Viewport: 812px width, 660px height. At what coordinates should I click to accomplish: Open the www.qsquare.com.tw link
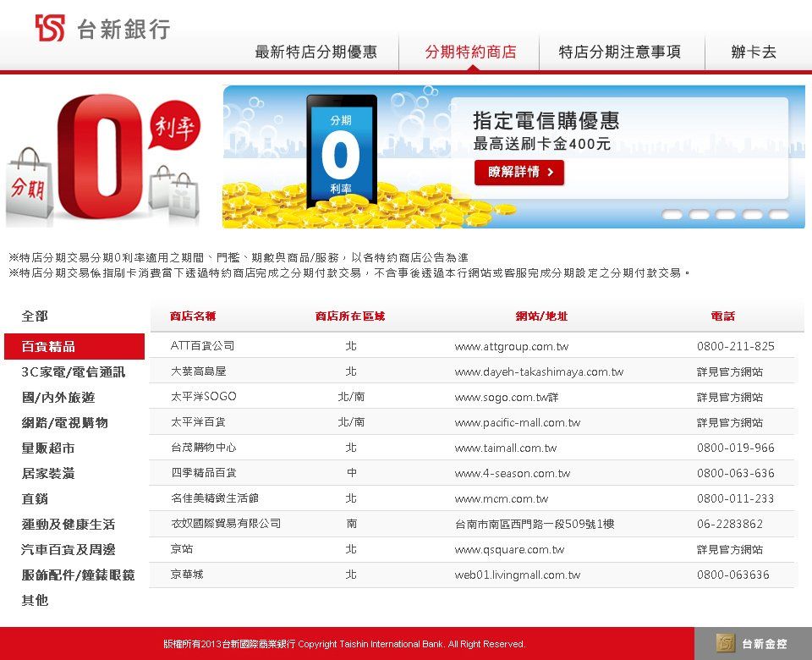pyautogui.click(x=509, y=550)
